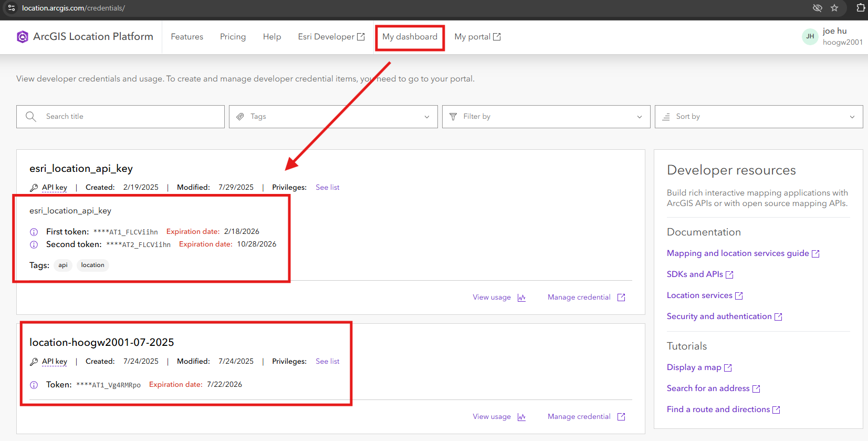Click expiration date 7/22/2026

224,385
